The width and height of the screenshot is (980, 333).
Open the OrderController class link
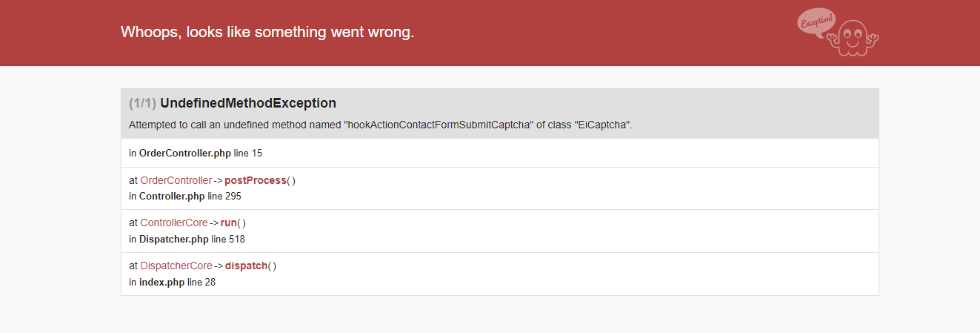coord(176,181)
